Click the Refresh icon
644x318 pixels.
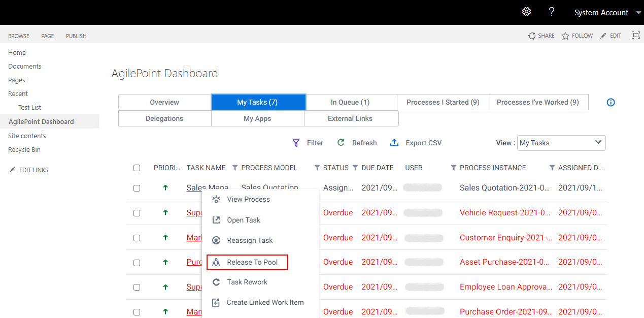pyautogui.click(x=341, y=143)
